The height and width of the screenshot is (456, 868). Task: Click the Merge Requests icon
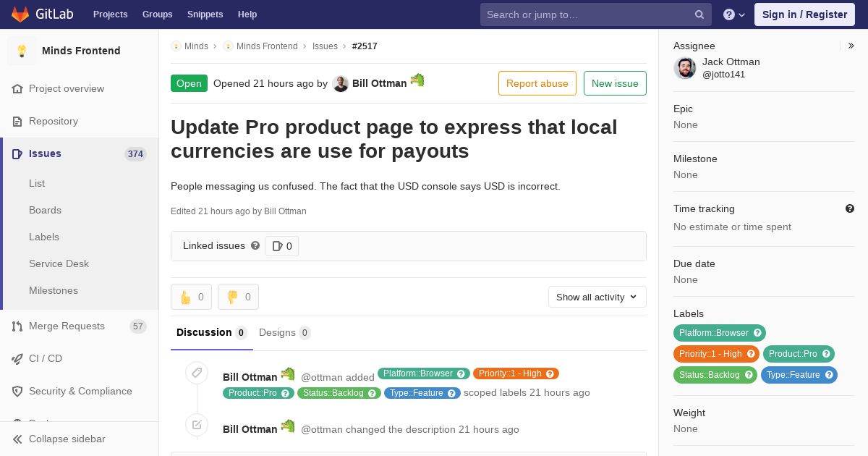(x=17, y=326)
